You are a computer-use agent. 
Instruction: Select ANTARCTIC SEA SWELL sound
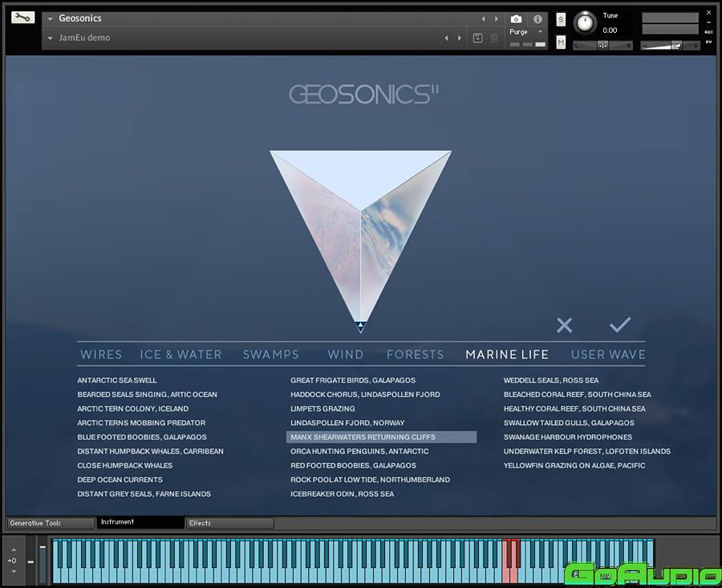coord(117,380)
